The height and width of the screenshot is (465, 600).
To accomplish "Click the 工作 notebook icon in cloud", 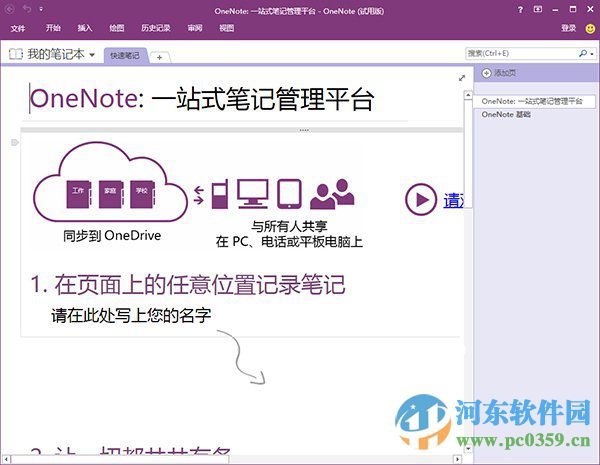I will pyautogui.click(x=78, y=194).
